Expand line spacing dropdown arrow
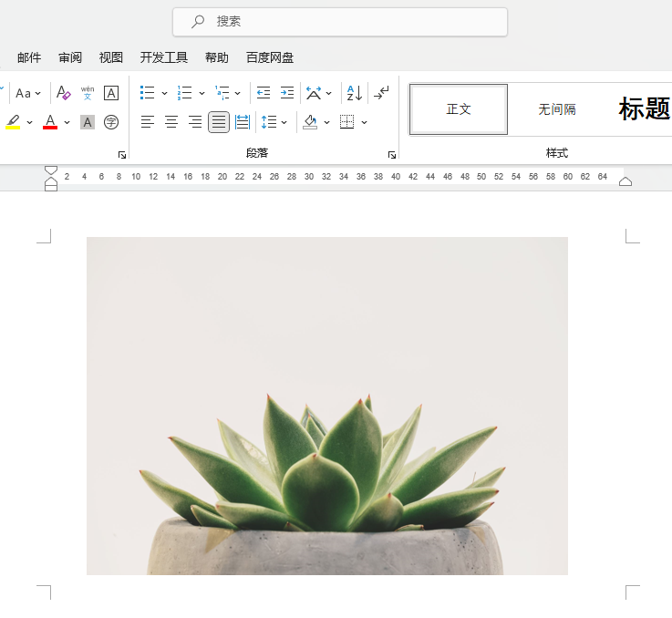 (x=284, y=122)
